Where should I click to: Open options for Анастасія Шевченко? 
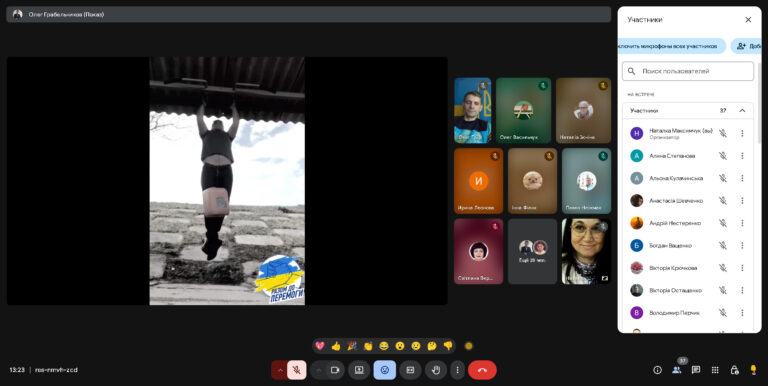click(742, 200)
